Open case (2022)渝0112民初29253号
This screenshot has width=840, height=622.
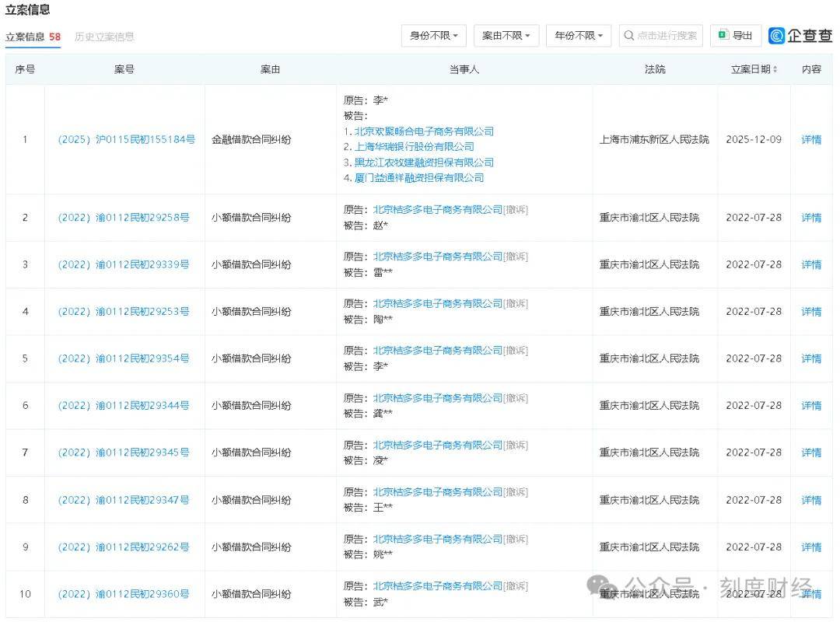click(123, 311)
